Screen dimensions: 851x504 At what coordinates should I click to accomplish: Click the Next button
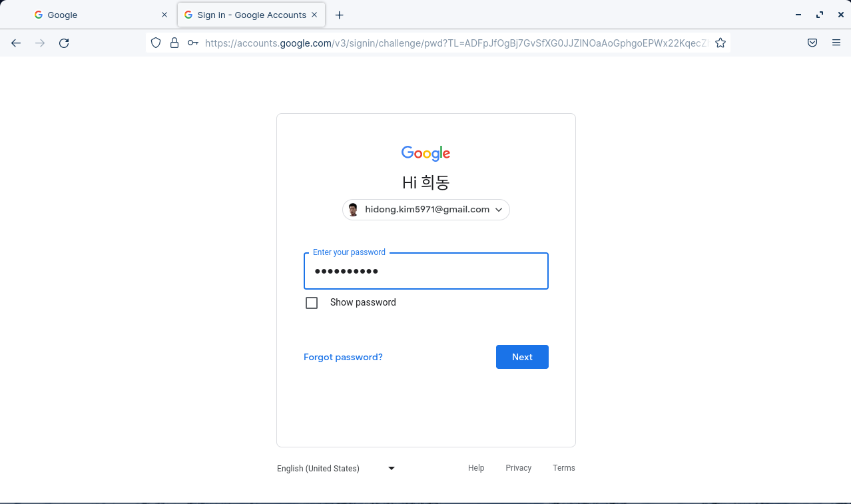(522, 357)
